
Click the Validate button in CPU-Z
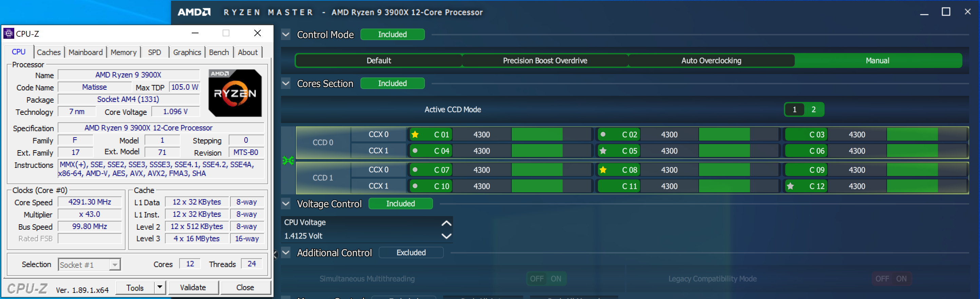click(x=193, y=287)
